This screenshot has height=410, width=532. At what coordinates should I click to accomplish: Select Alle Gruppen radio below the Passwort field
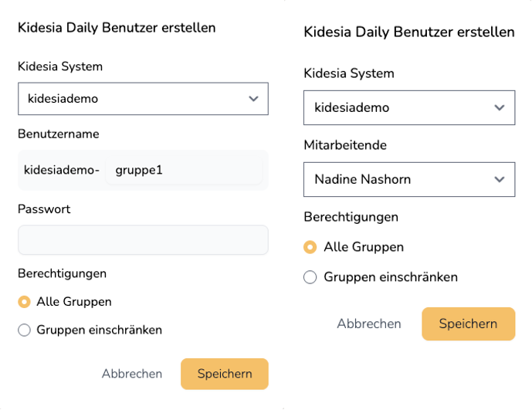[24, 302]
